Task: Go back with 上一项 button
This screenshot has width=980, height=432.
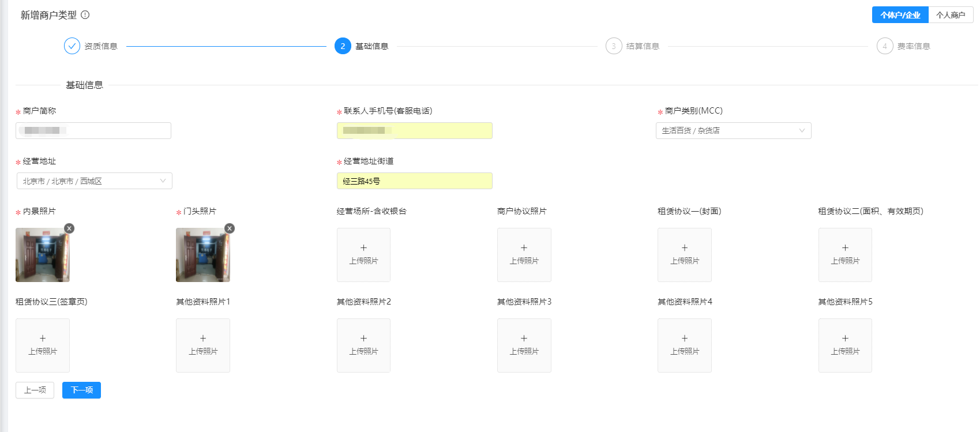Action: [x=35, y=390]
